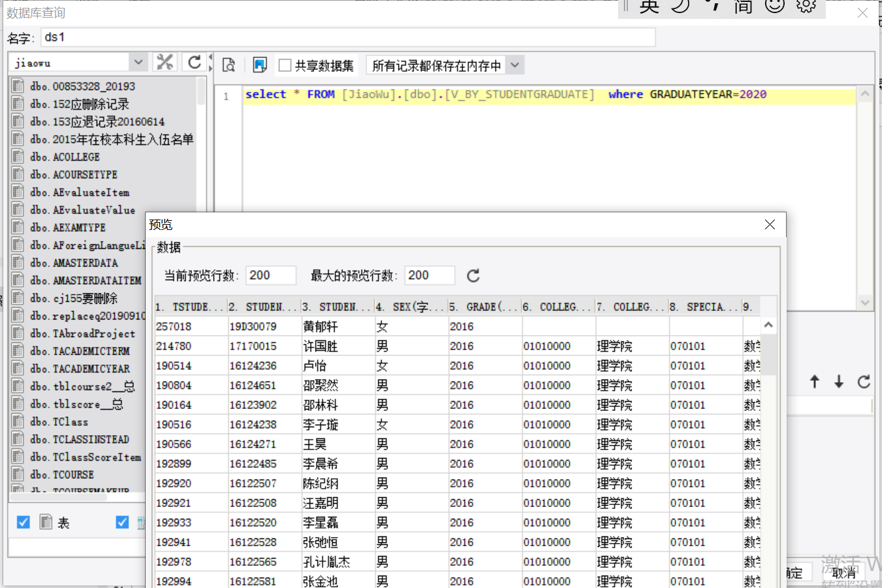The height and width of the screenshot is (588, 882).
Task: Select dbo.00853328_20193 table
Action: (x=82, y=86)
